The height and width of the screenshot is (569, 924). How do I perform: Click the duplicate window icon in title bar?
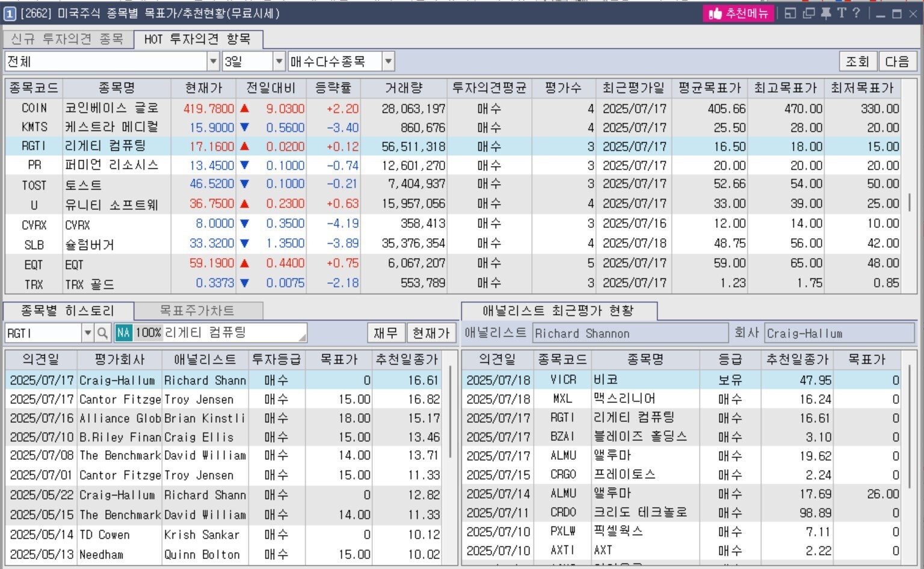[808, 13]
